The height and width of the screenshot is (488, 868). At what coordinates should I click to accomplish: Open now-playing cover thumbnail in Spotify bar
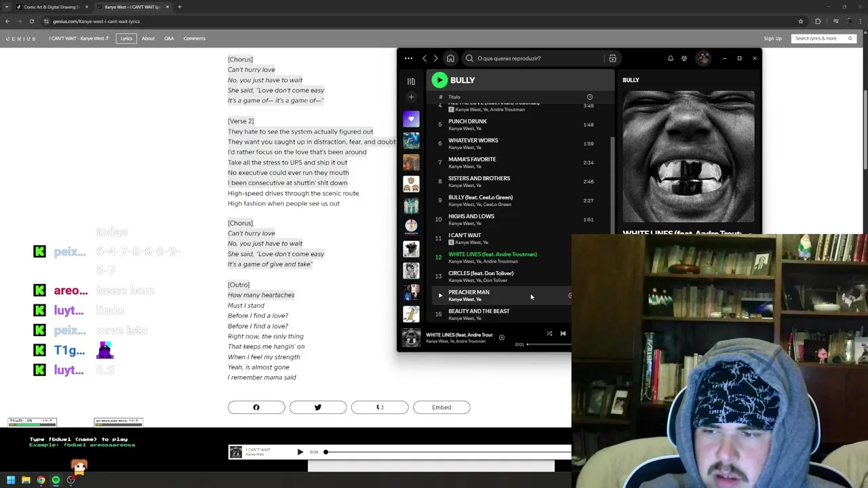click(411, 338)
